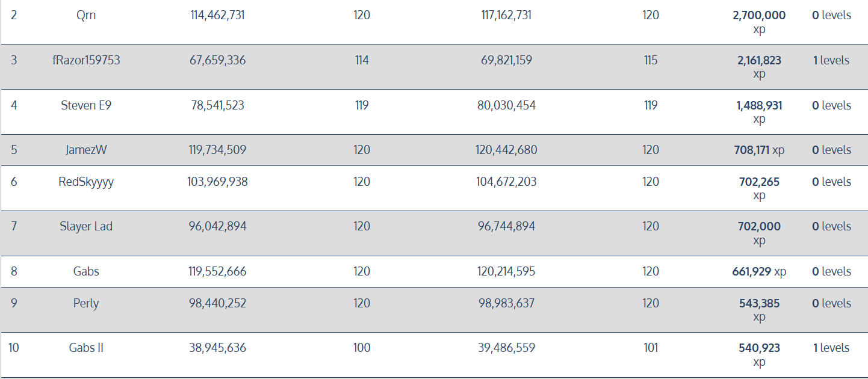Viewport: 868px width, 379px height.
Task: Select the 543,385 xp gain for Perly
Action: pos(759,310)
